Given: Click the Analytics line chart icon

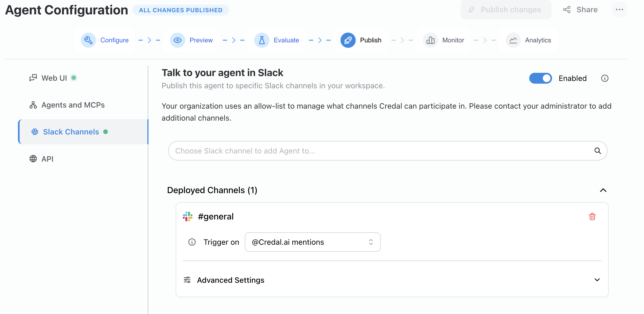Looking at the screenshot, I should [513, 40].
